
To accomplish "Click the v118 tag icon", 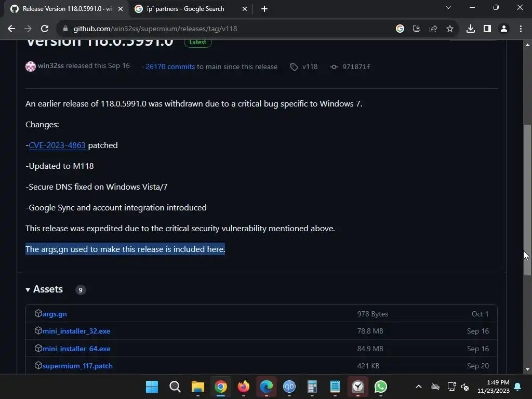I will tap(294, 67).
